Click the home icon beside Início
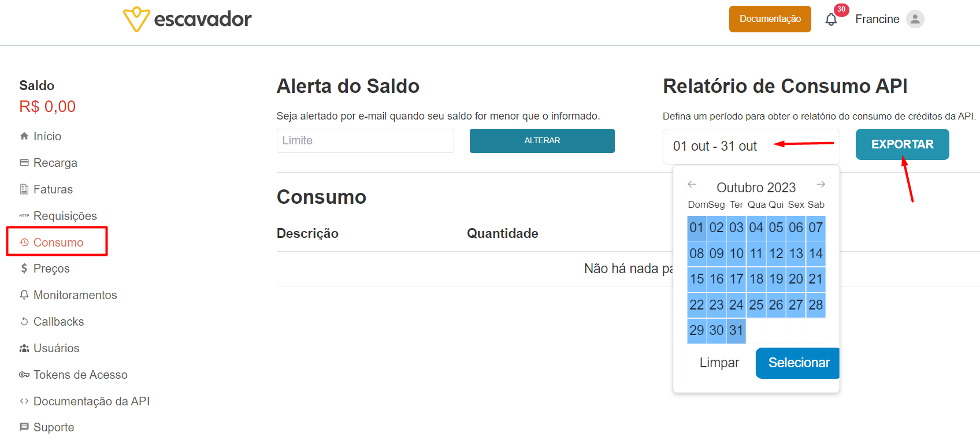Image resolution: width=980 pixels, height=440 pixels. (24, 136)
